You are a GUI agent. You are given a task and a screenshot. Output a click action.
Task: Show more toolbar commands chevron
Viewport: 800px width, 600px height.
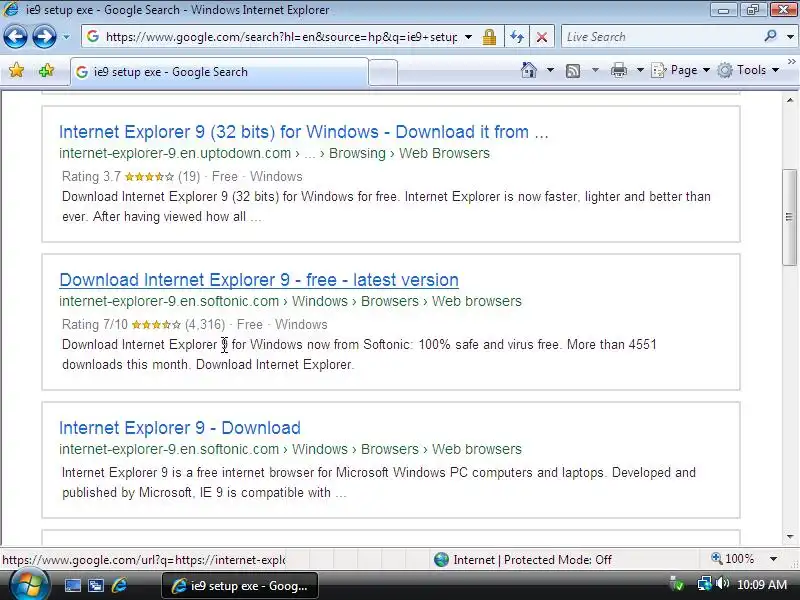(791, 62)
